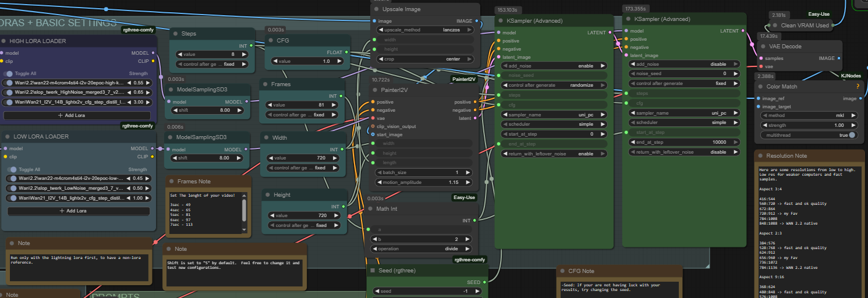Viewport: 868px width, 298px height.
Task: Click the Frames Note text scrollbar
Action: click(243, 210)
